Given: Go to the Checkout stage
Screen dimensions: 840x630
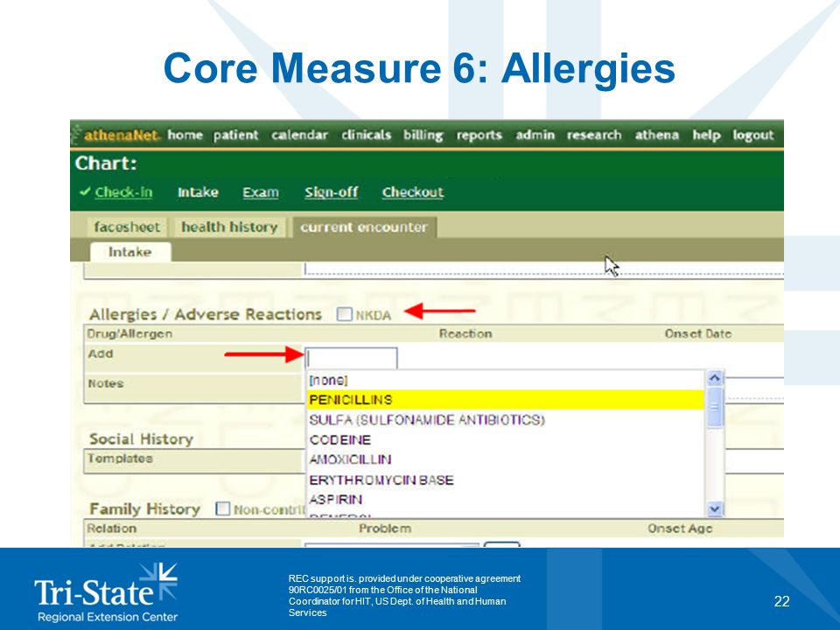Looking at the screenshot, I should click(x=412, y=192).
